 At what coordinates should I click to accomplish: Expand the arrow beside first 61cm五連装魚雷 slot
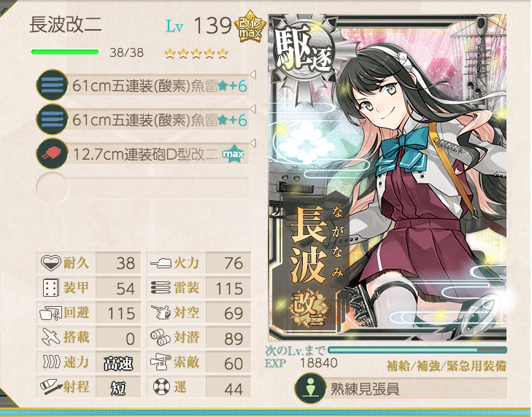[252, 74]
